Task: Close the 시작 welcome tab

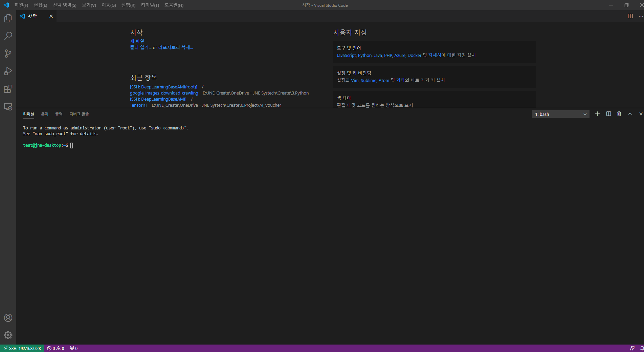Action: coord(51,16)
